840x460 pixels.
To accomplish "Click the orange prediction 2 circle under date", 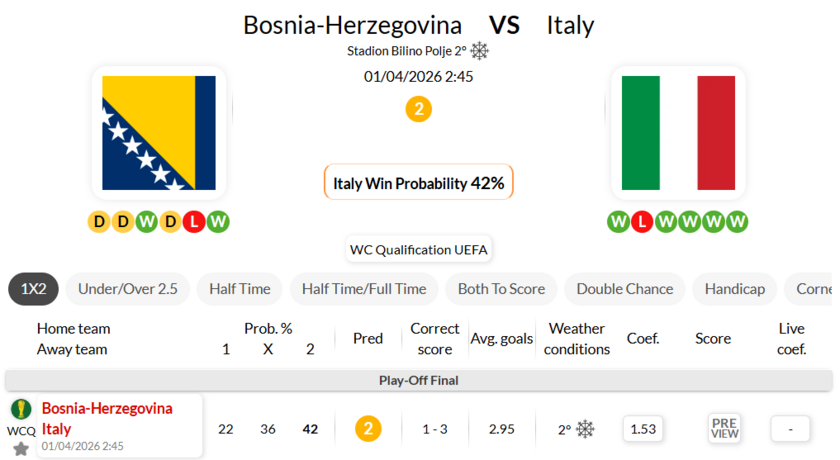I will [x=418, y=109].
